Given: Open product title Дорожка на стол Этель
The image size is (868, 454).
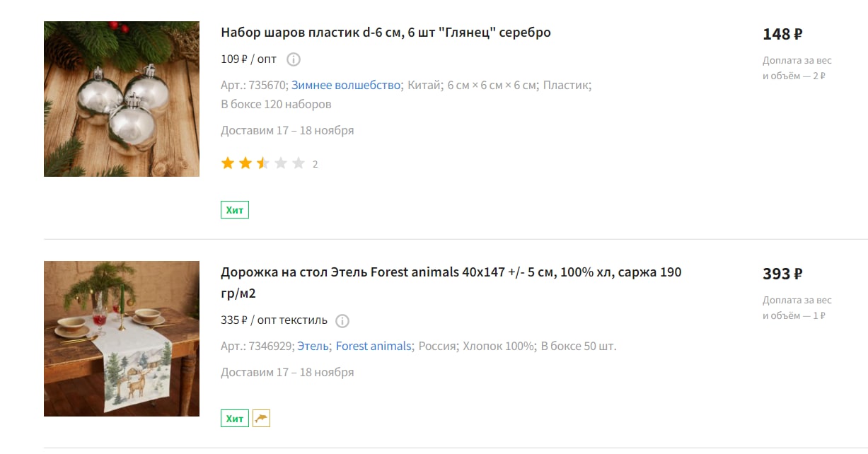Looking at the screenshot, I should [451, 283].
